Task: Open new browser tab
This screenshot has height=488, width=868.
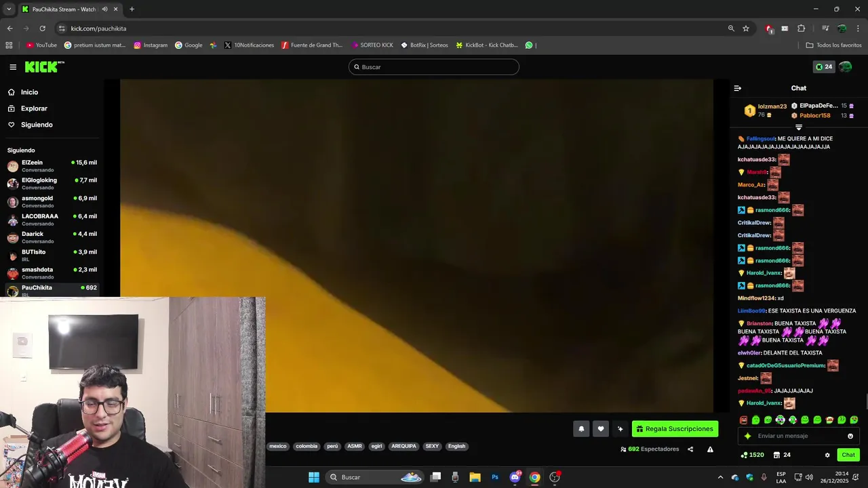Action: (132, 9)
